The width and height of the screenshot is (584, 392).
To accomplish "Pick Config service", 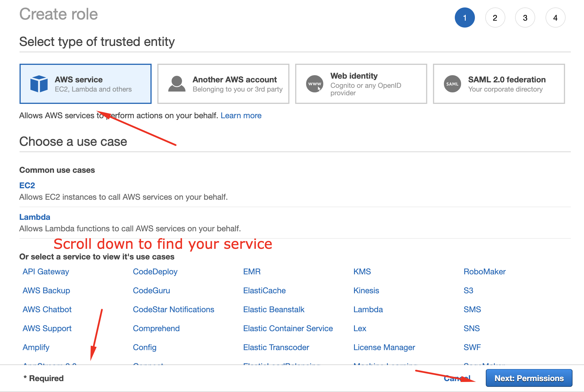I will click(145, 347).
